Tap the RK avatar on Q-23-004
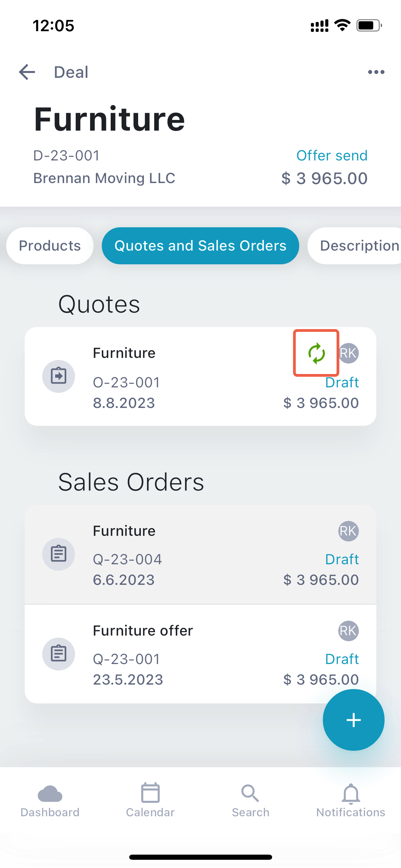The width and height of the screenshot is (401, 868). click(348, 531)
